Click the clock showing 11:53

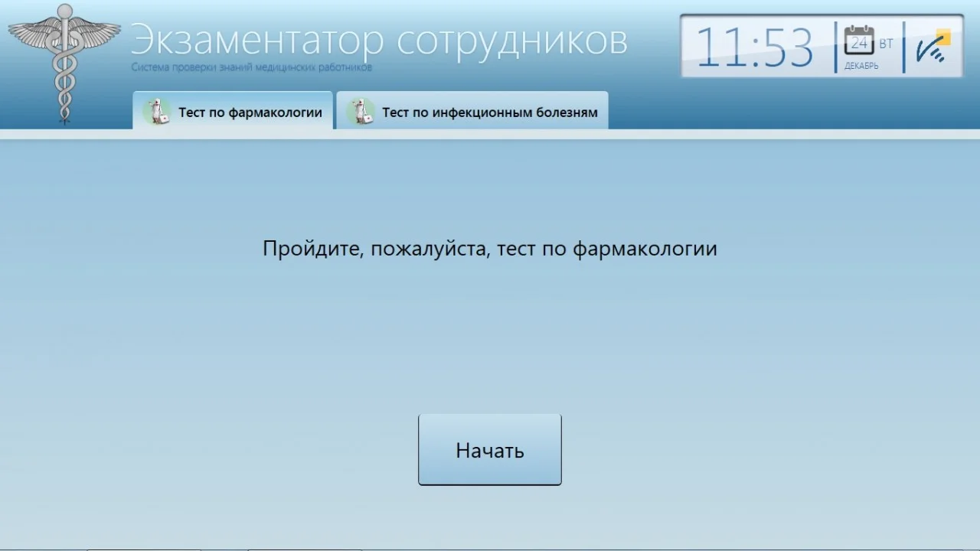coord(754,46)
